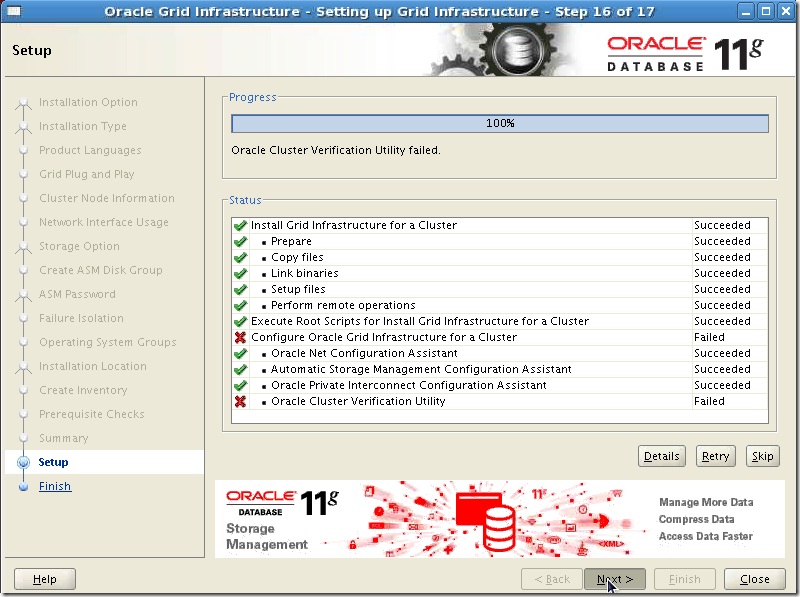Click the check icon beside Execute Root Scripts
The image size is (800, 597).
tap(240, 321)
